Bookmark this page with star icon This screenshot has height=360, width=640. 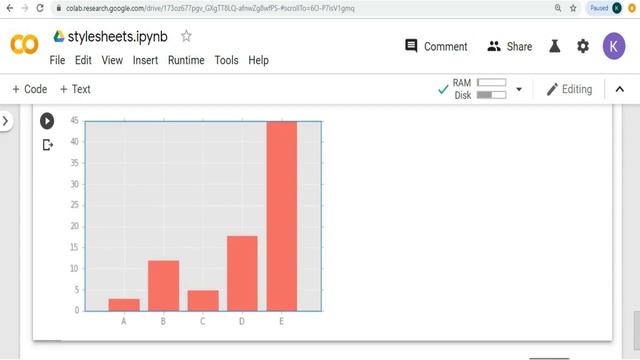pyautogui.click(x=573, y=8)
